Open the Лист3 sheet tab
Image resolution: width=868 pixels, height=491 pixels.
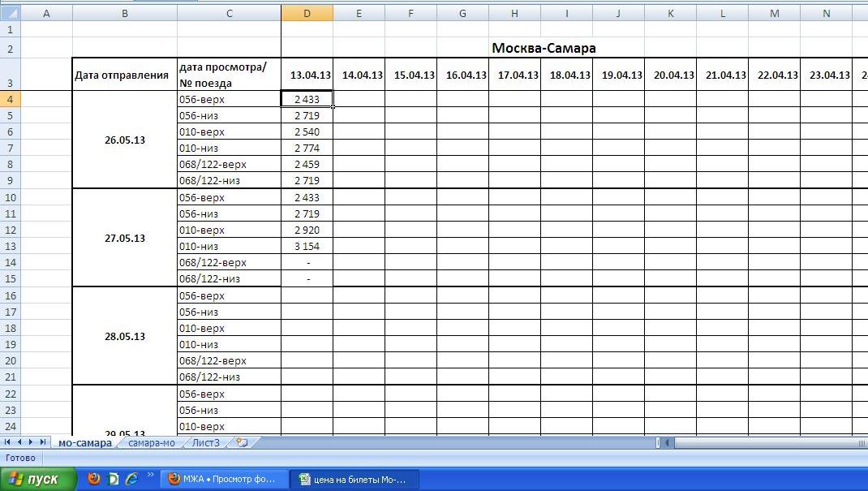(206, 442)
